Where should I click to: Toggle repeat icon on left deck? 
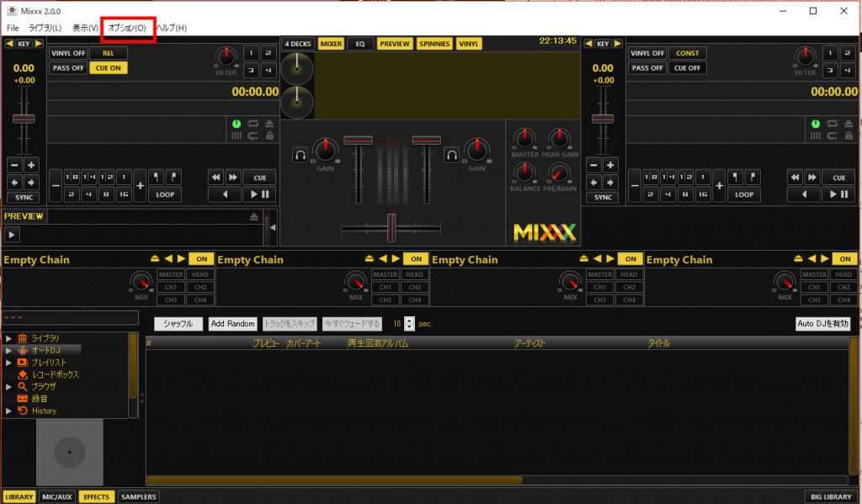253,124
